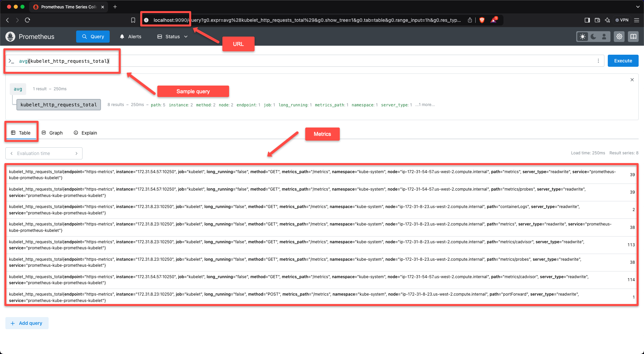Click the user profile theme icon
This screenshot has height=354, width=644.
click(604, 37)
